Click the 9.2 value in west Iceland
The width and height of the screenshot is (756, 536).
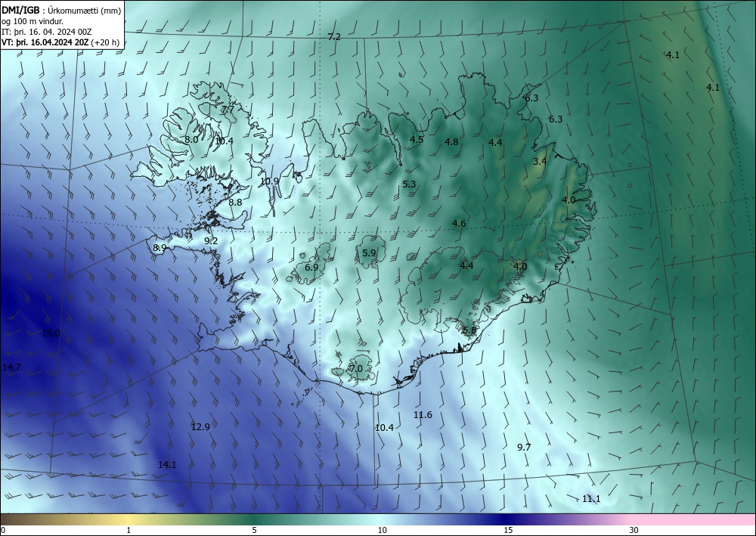click(x=211, y=241)
